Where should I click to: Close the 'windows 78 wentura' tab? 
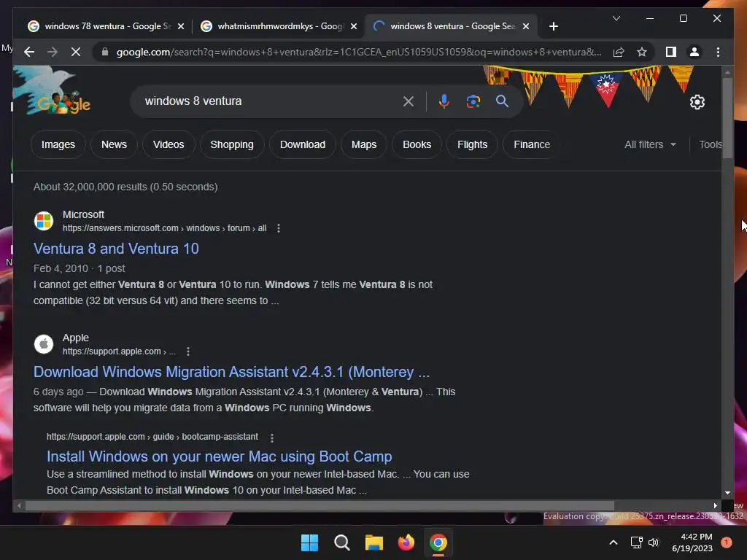pyautogui.click(x=181, y=26)
